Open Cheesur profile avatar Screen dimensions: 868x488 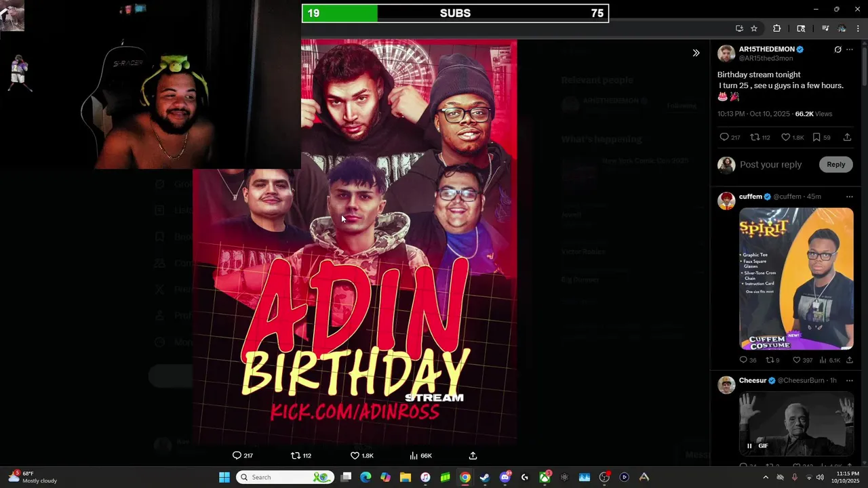[x=726, y=385]
